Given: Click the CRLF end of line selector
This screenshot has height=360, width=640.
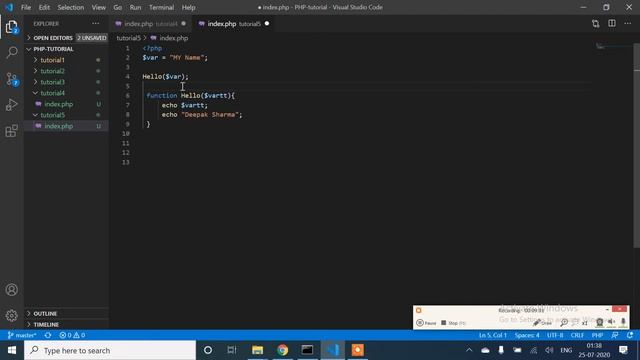Looking at the screenshot, I should [x=577, y=335].
